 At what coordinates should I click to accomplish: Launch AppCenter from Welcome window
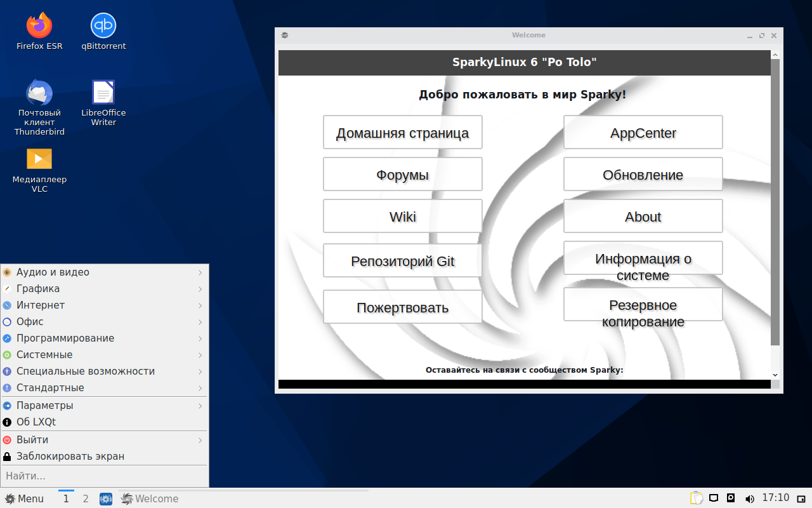pyautogui.click(x=643, y=132)
